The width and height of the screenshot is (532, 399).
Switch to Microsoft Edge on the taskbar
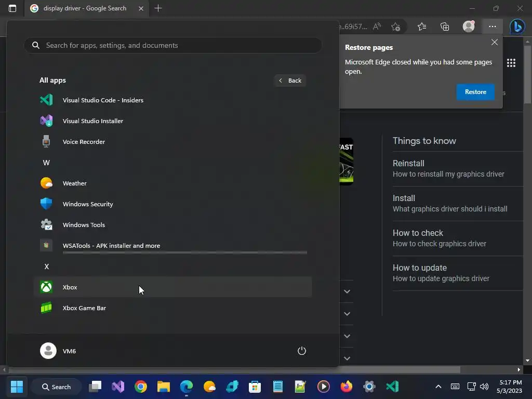click(x=187, y=387)
